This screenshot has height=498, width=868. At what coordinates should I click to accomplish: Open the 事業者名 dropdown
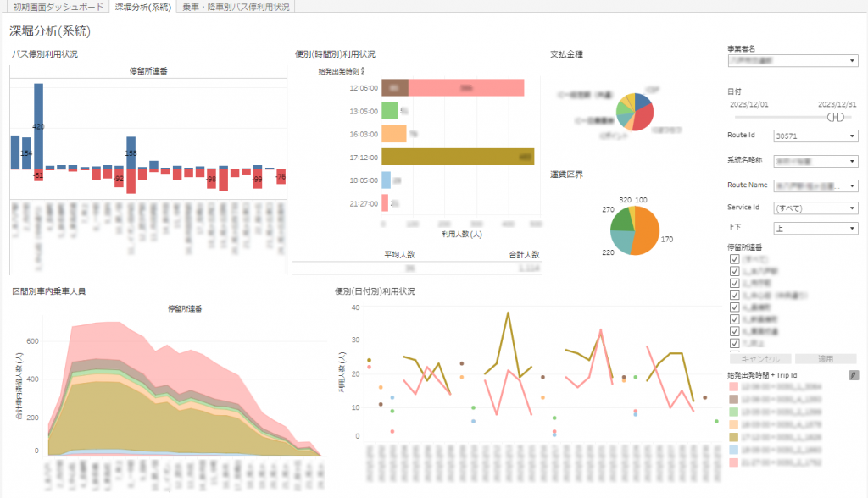click(793, 60)
